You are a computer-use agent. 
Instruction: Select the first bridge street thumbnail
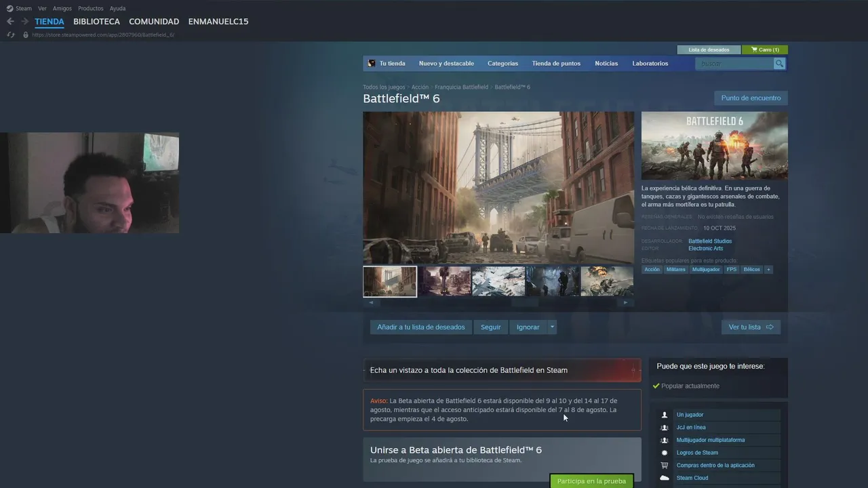tap(390, 281)
